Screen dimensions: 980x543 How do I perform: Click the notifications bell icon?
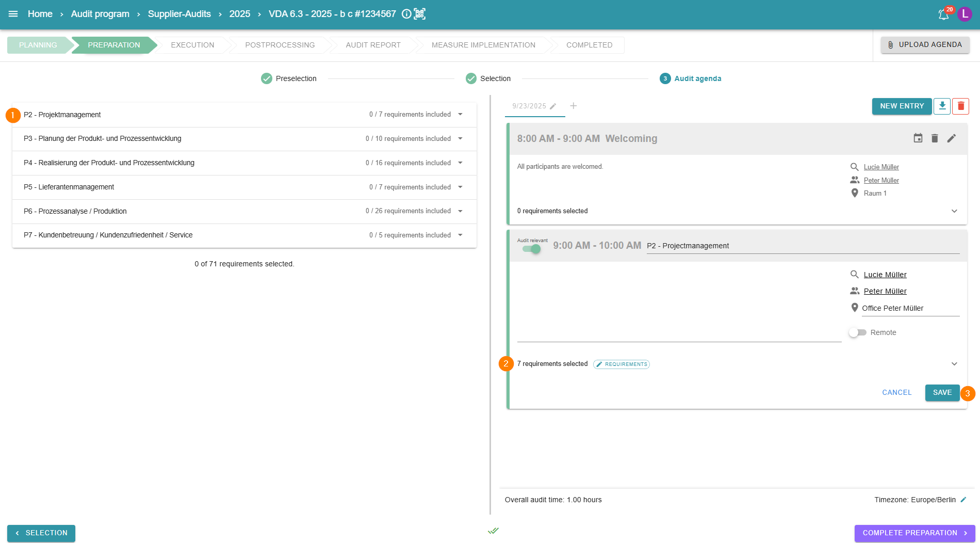point(943,14)
